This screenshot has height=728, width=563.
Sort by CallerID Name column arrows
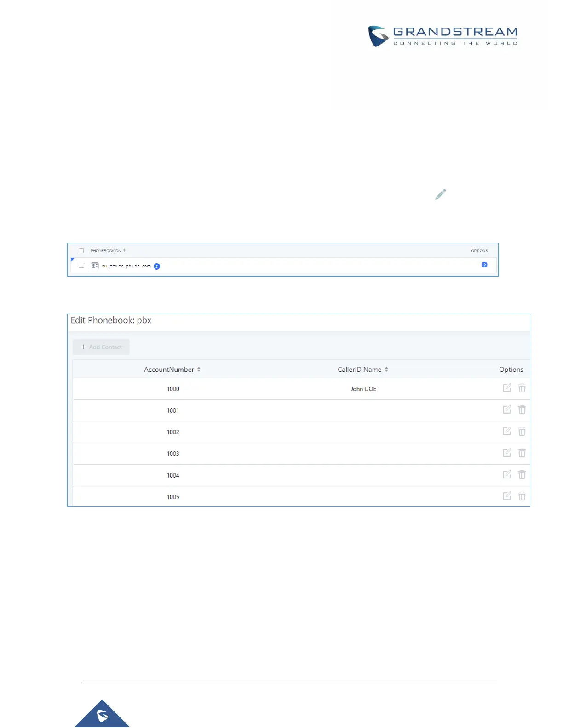(x=386, y=370)
